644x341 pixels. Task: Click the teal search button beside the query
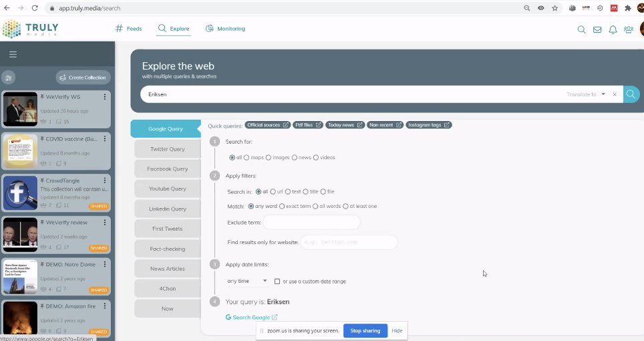pos(631,94)
